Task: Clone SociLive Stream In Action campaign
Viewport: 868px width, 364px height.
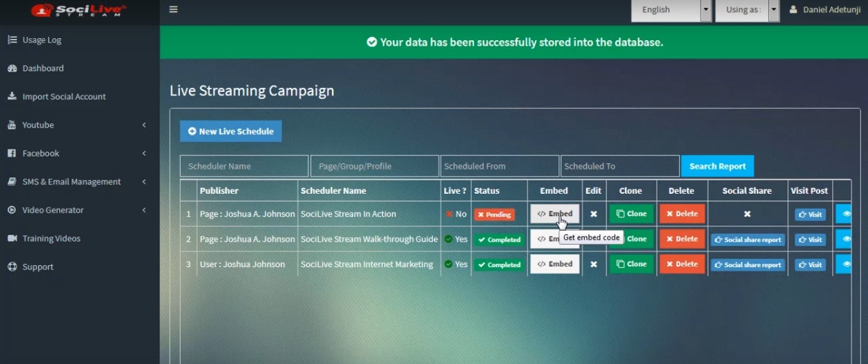Action: 631,214
